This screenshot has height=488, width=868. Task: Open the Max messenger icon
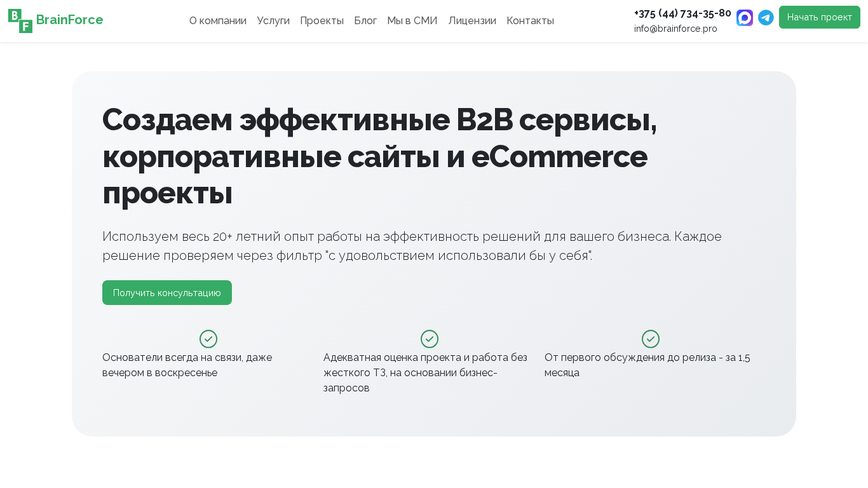point(745,18)
